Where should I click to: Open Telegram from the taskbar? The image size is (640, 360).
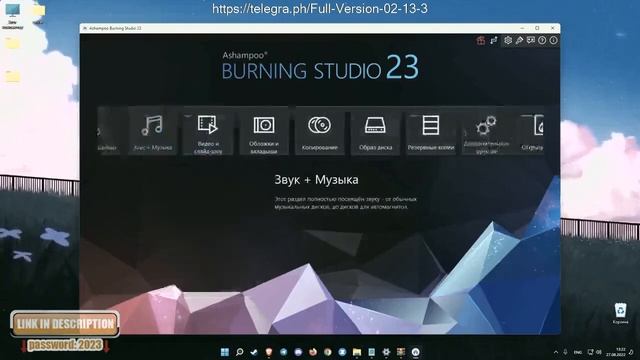tap(284, 352)
